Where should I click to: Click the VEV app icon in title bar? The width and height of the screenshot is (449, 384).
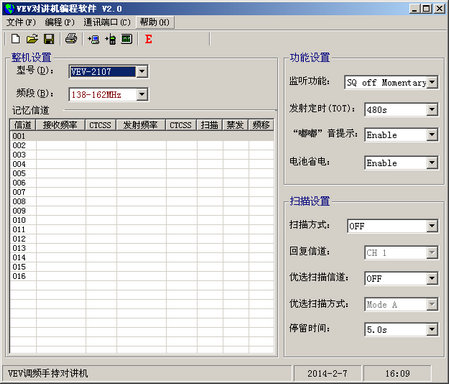[10, 8]
